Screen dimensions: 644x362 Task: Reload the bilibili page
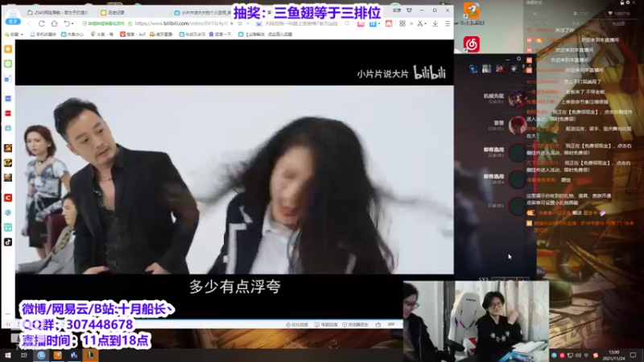pos(42,24)
